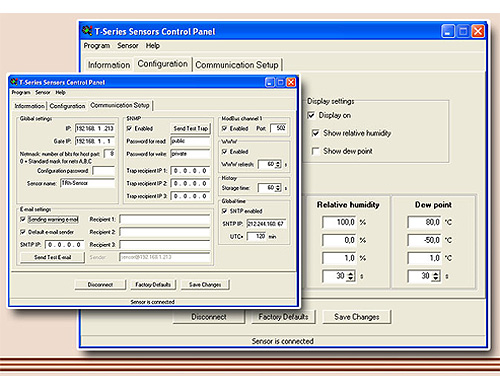Click Disconnect in the front window
The width and height of the screenshot is (500, 392).
pyautogui.click(x=100, y=285)
